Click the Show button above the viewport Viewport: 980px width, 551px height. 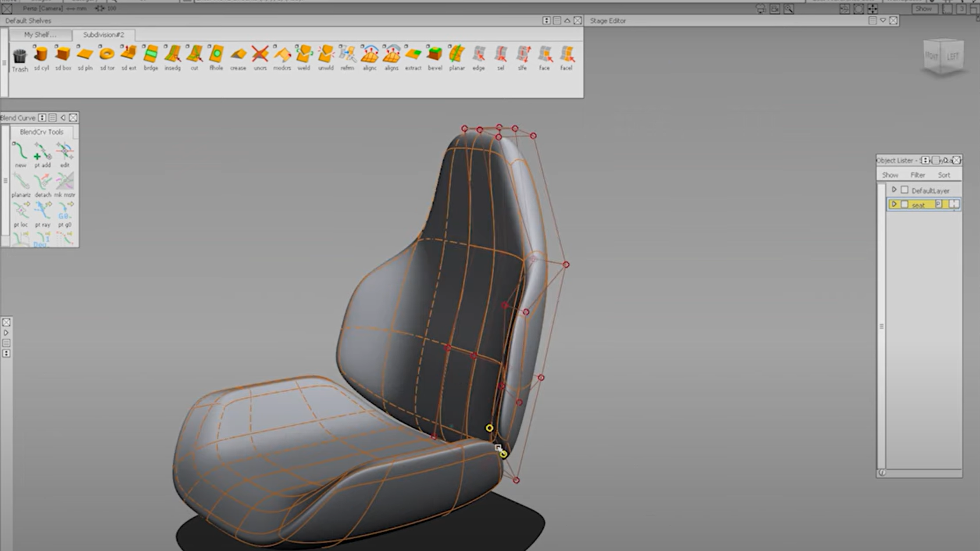924,8
